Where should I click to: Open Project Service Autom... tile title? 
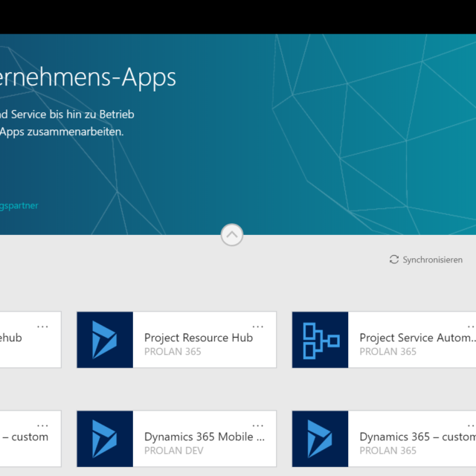[x=417, y=338]
